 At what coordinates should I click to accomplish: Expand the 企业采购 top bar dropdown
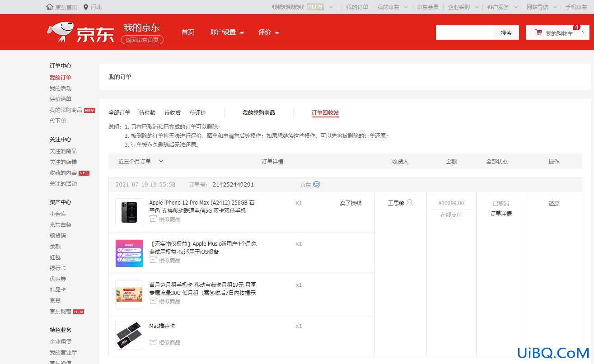[x=477, y=7]
